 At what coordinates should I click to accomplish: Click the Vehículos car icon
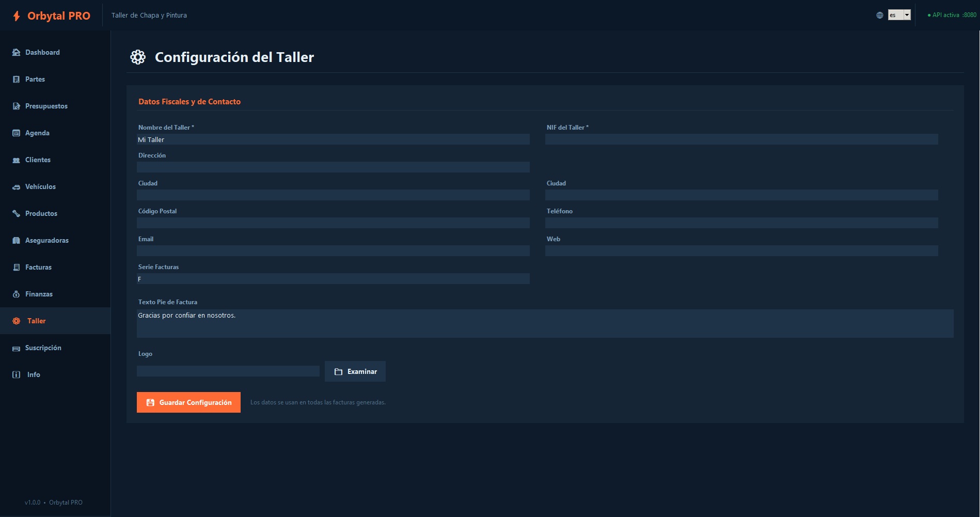(x=16, y=187)
